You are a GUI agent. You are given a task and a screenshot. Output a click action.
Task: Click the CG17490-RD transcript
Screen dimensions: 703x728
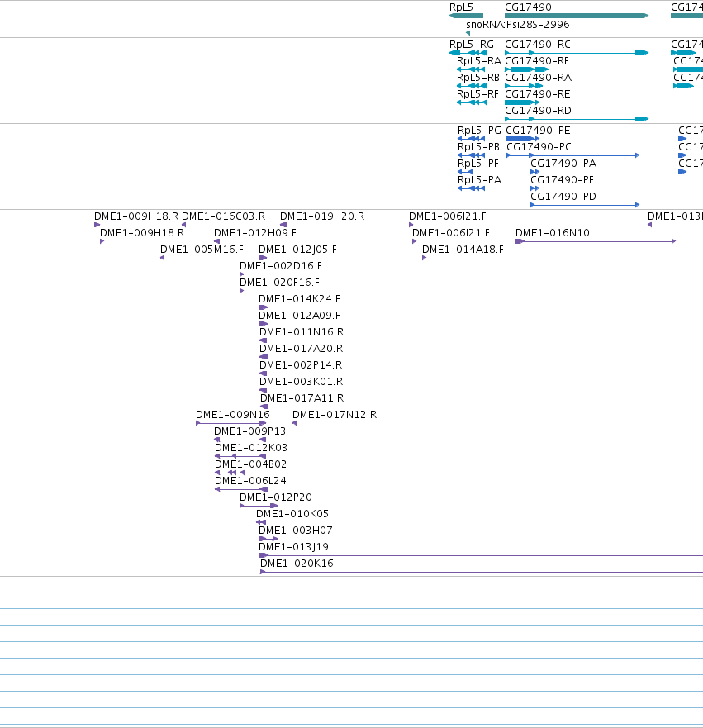(x=577, y=119)
